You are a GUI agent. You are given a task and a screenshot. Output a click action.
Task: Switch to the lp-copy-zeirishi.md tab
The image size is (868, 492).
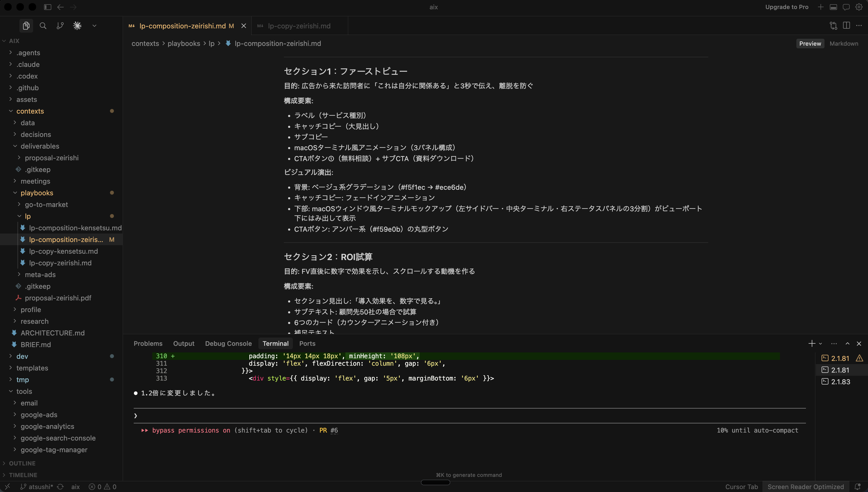(299, 26)
